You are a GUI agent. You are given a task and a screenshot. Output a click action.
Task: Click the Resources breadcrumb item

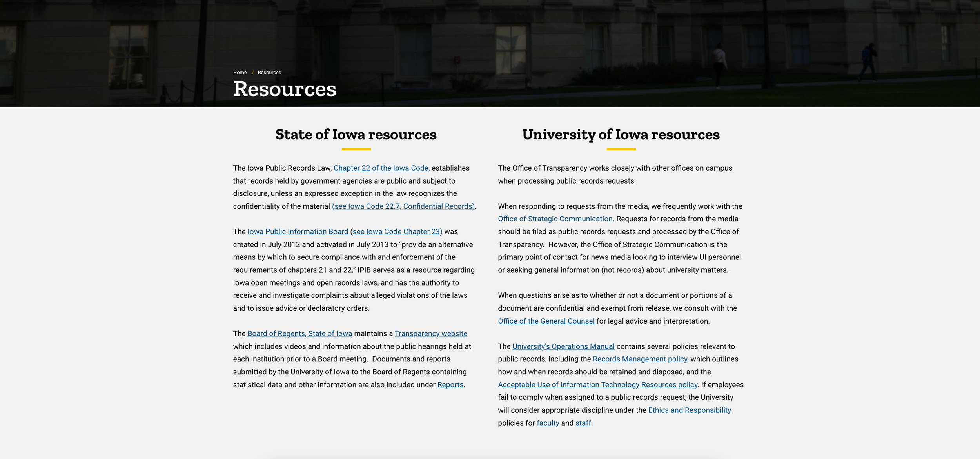point(269,73)
